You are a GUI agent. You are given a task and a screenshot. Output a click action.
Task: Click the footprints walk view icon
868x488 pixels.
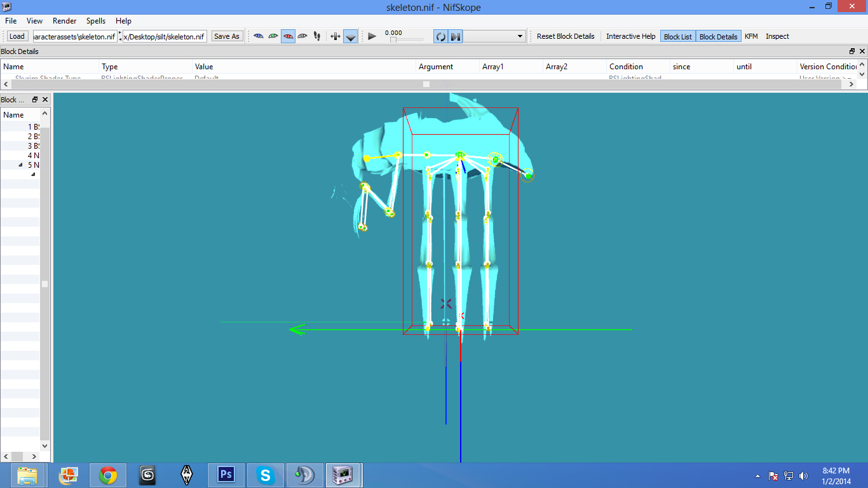pos(317,36)
